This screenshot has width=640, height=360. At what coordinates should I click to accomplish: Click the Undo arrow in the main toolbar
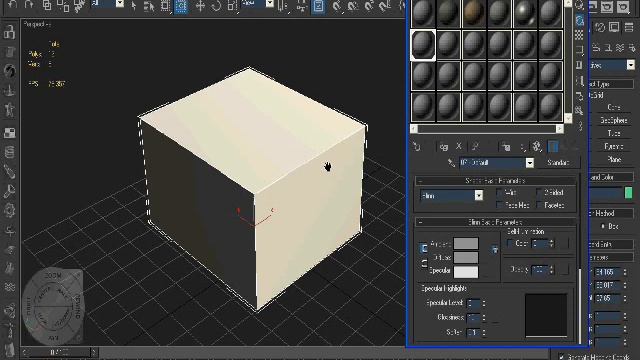tap(12, 5)
